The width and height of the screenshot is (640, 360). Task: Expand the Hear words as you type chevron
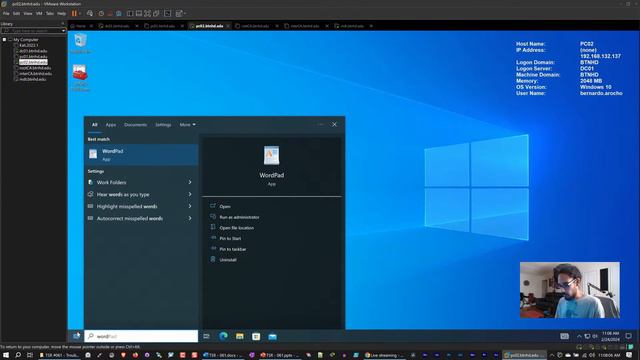pos(190,194)
